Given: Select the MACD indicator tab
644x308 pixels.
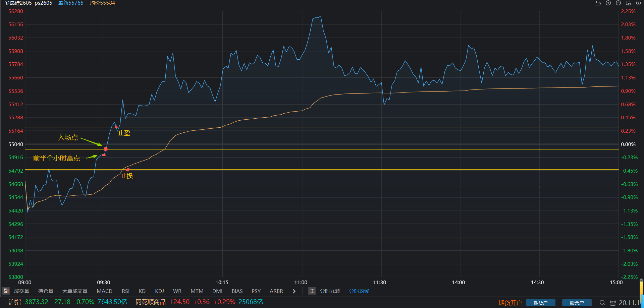Looking at the screenshot, I should tap(104, 291).
